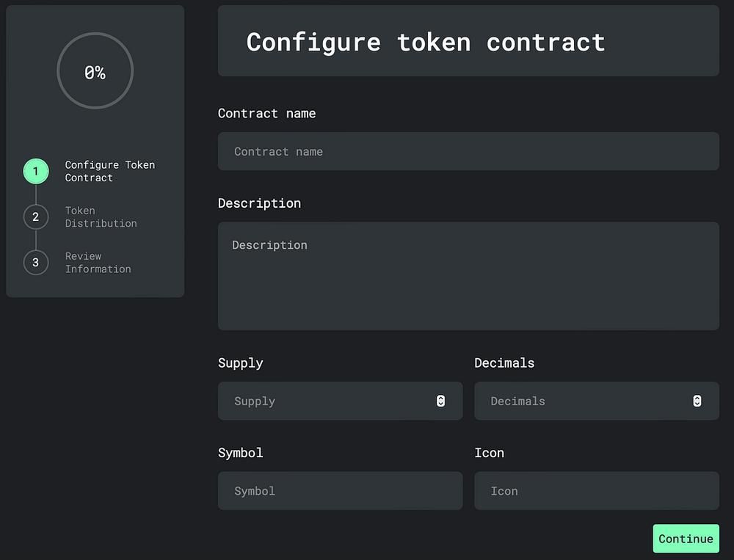Click the down arrow in the Supply stepper
Viewport: 734px width, 560px height.
pos(440,404)
